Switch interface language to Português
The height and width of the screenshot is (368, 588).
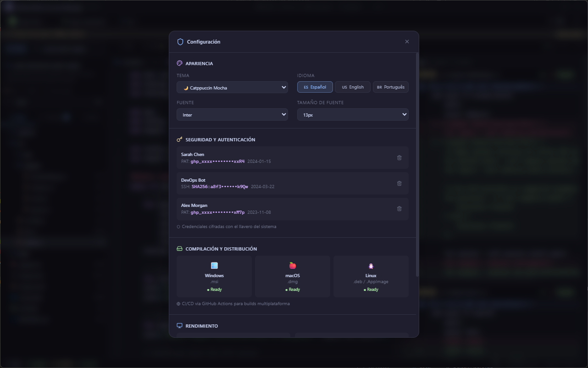[x=390, y=87]
